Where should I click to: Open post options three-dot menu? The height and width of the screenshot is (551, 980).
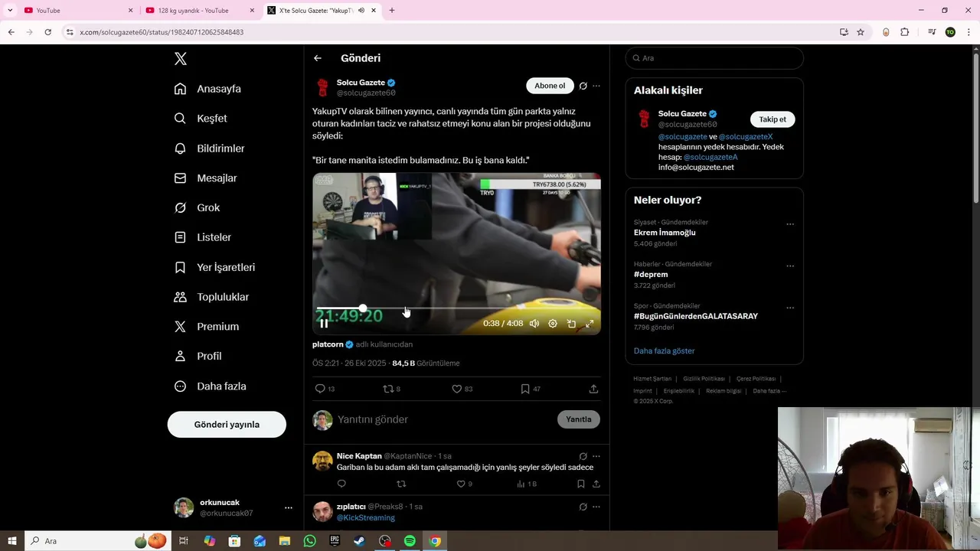596,86
